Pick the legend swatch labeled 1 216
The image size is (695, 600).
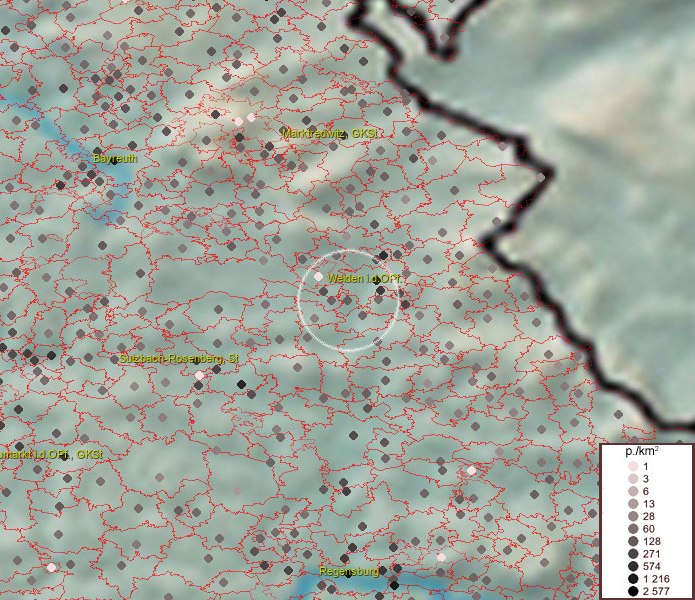tap(632, 579)
